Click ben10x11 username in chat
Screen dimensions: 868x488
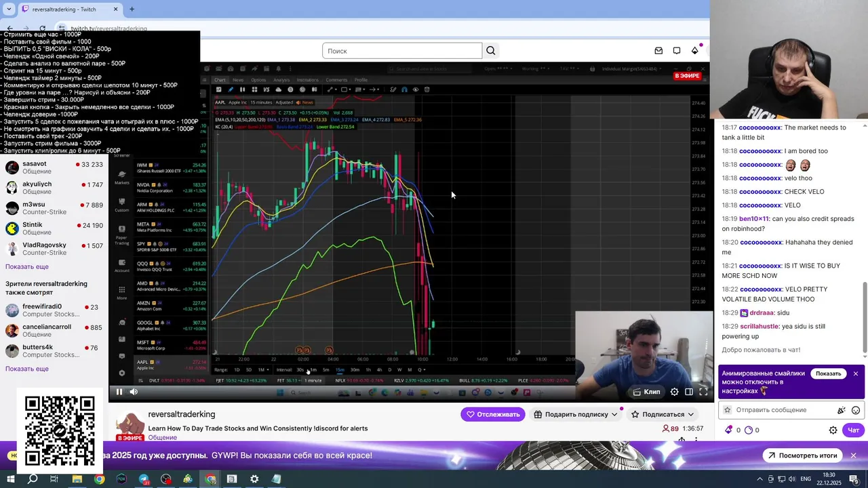point(754,219)
